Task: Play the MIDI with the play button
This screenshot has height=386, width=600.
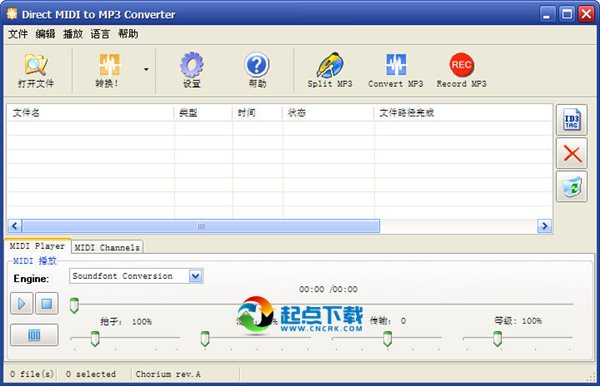Action: (x=21, y=304)
